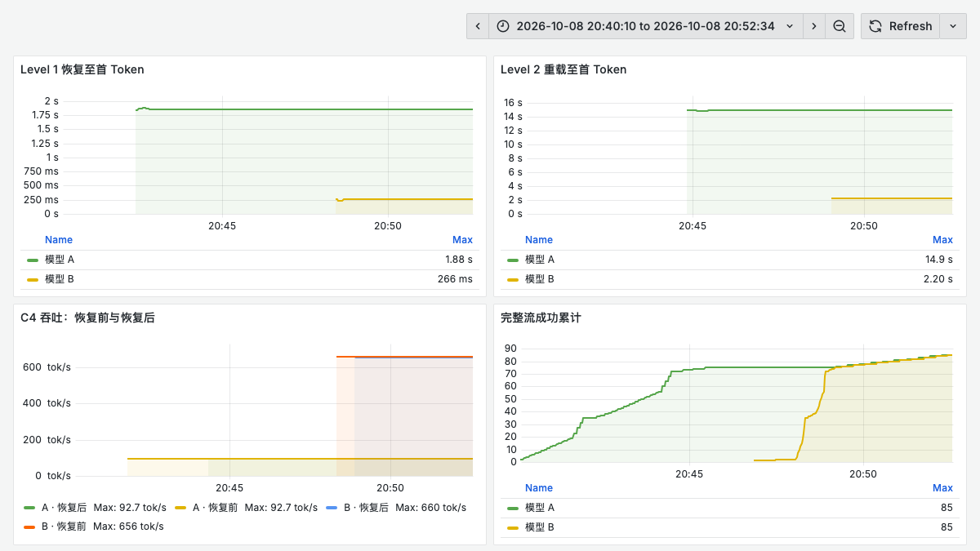Click yellow color swatch for 模型 B in Level 2

pyautogui.click(x=513, y=279)
